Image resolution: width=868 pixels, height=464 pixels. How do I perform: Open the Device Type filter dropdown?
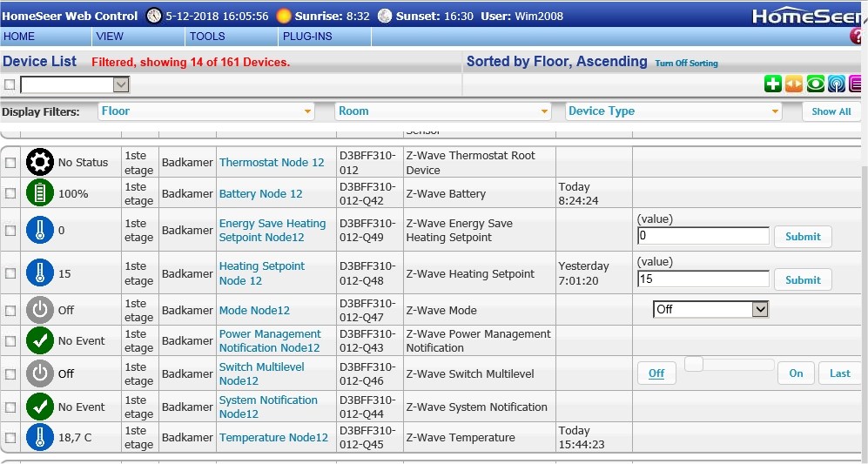pos(674,111)
